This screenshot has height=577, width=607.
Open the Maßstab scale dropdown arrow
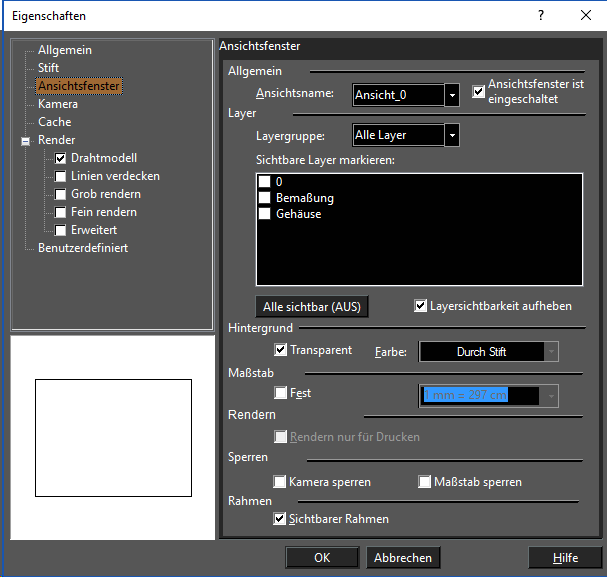click(551, 396)
